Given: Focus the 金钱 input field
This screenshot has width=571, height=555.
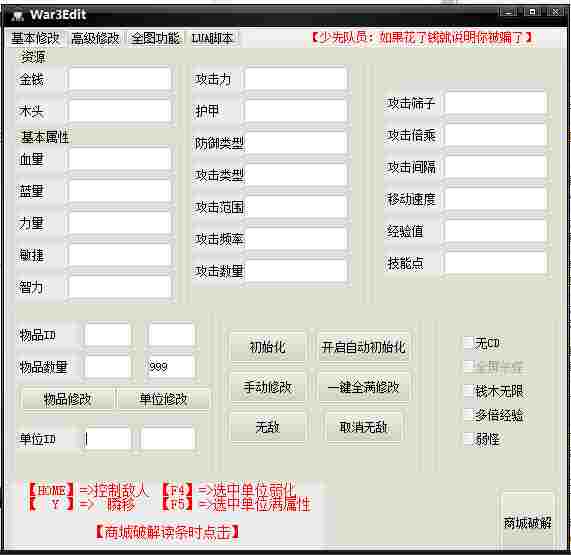Looking at the screenshot, I should pyautogui.click(x=119, y=79).
